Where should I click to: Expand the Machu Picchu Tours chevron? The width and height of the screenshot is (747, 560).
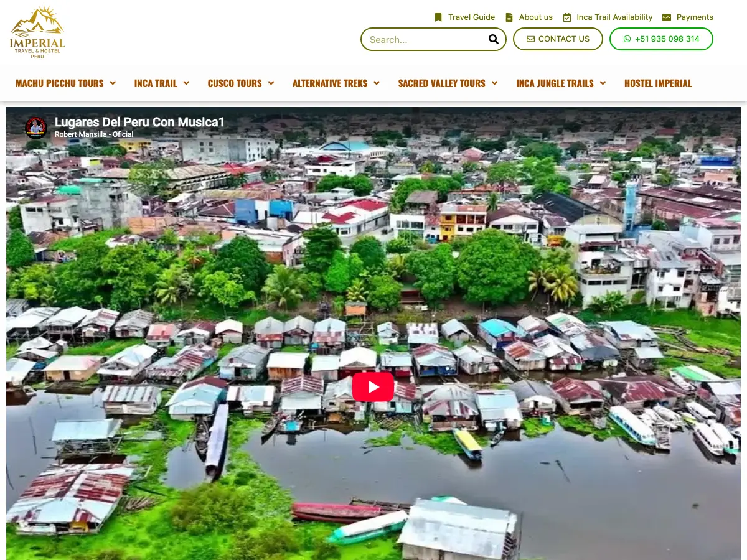click(x=113, y=83)
